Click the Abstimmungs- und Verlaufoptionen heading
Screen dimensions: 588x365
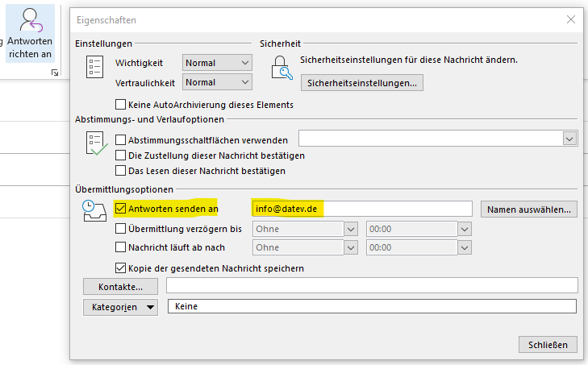click(x=150, y=119)
